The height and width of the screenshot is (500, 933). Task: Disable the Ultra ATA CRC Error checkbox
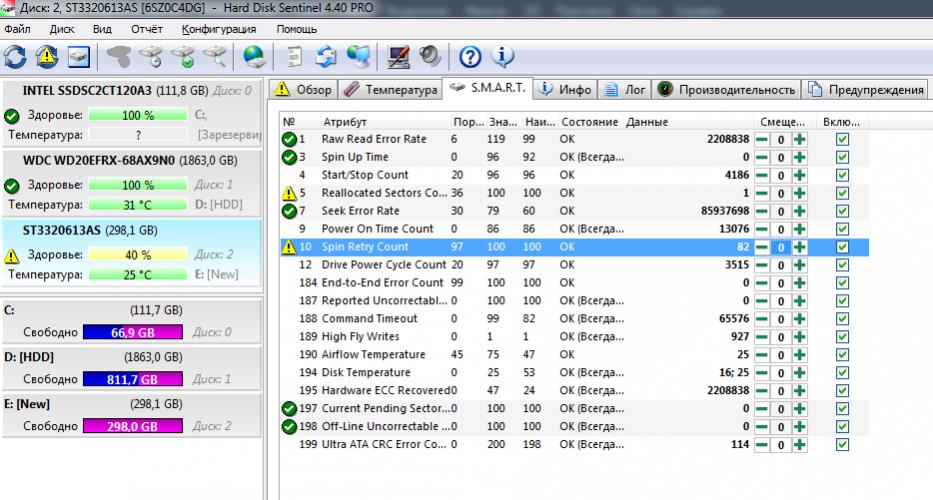coord(842,444)
